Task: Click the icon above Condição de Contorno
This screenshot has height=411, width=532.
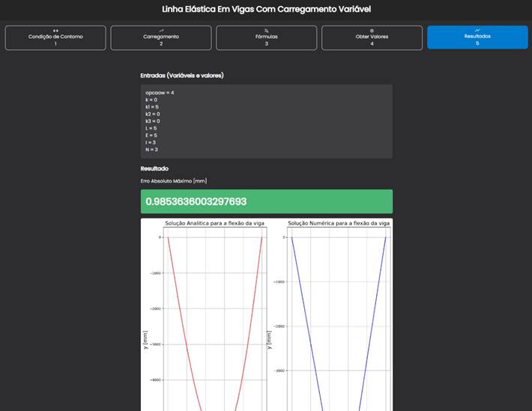Action: click(x=55, y=30)
